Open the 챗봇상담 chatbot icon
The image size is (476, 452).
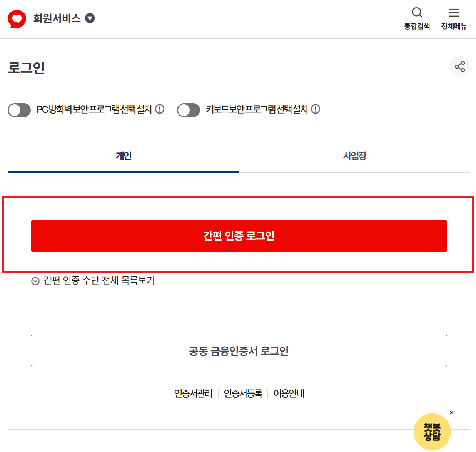point(432,432)
